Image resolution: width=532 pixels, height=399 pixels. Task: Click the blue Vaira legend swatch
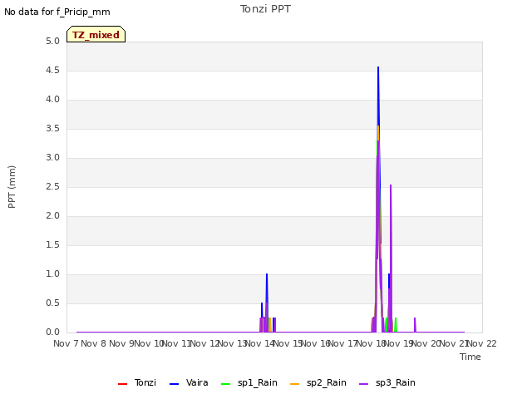pyautogui.click(x=174, y=384)
